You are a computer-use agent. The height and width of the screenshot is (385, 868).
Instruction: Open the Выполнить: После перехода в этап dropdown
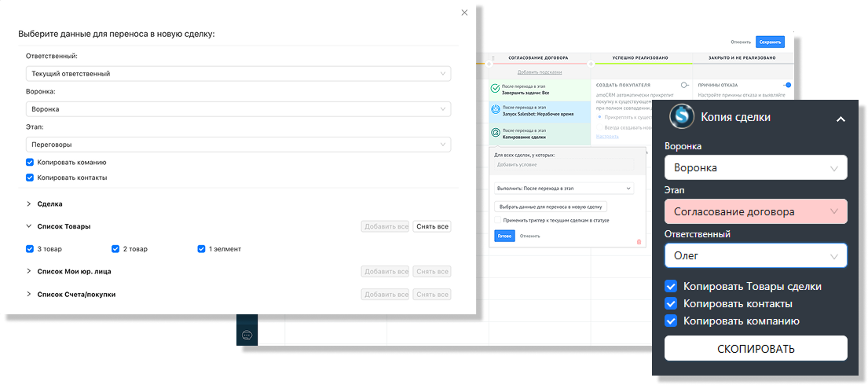tap(563, 189)
